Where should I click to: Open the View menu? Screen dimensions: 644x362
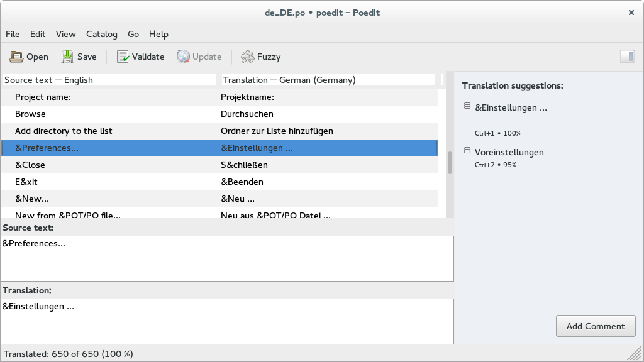(x=65, y=34)
